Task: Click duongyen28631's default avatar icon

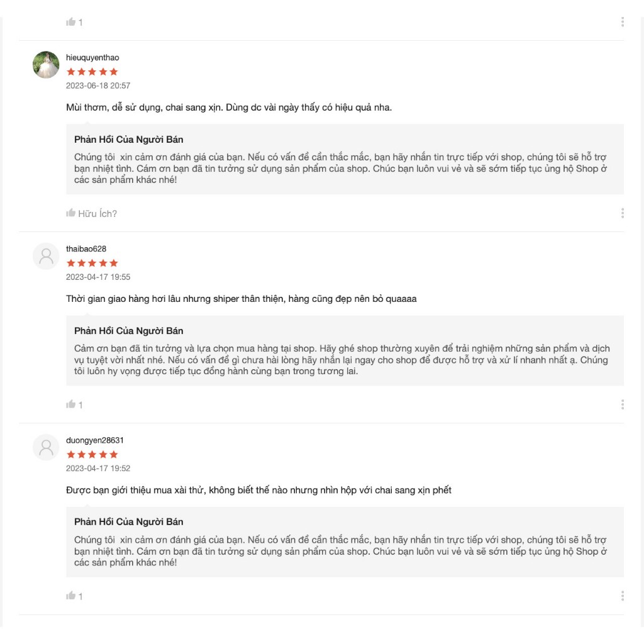Action: [46, 448]
